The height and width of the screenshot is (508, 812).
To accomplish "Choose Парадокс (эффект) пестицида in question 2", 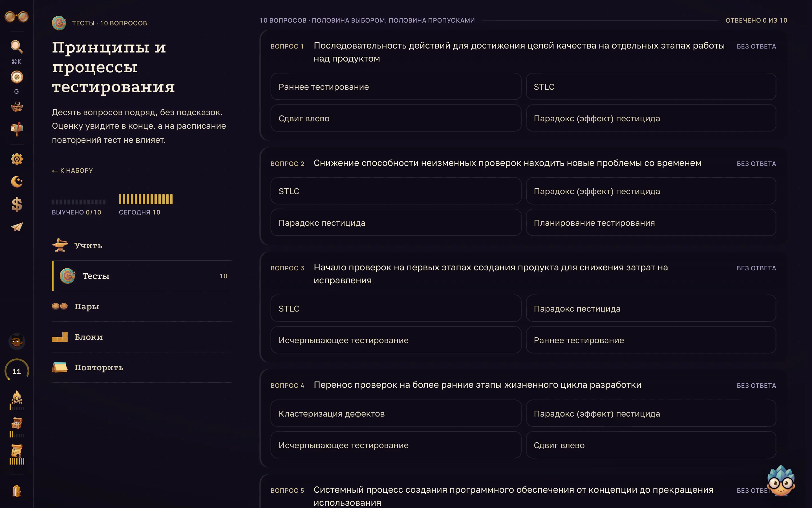I will click(651, 191).
